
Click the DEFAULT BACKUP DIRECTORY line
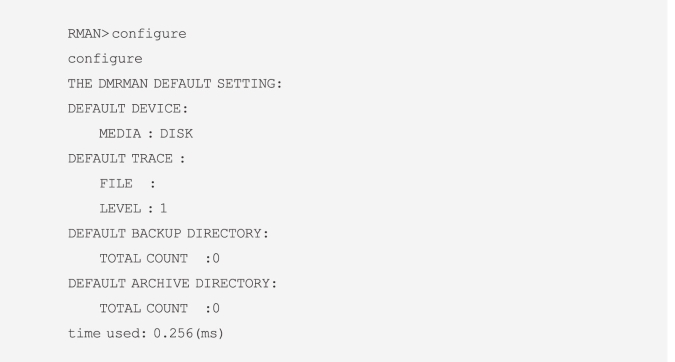click(x=168, y=233)
